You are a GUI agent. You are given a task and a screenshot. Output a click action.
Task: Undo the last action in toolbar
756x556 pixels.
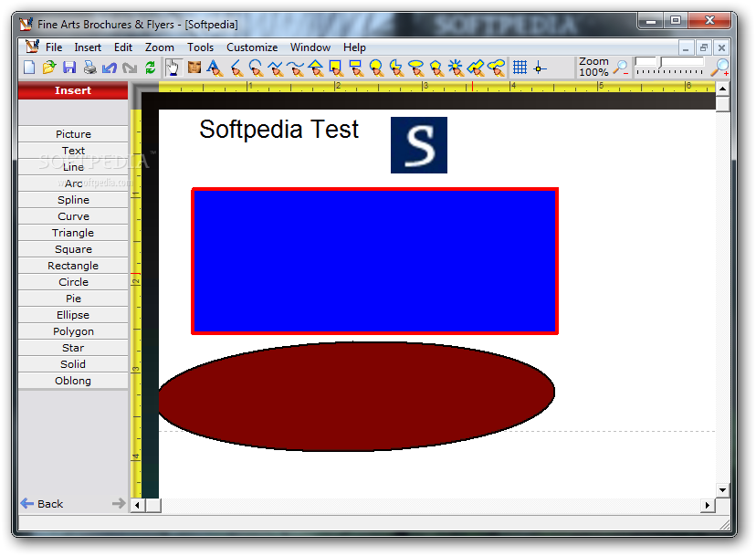(x=110, y=68)
